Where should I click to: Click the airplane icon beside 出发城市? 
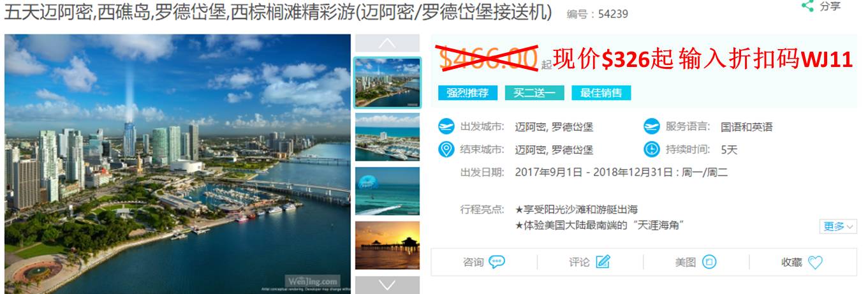pos(446,126)
